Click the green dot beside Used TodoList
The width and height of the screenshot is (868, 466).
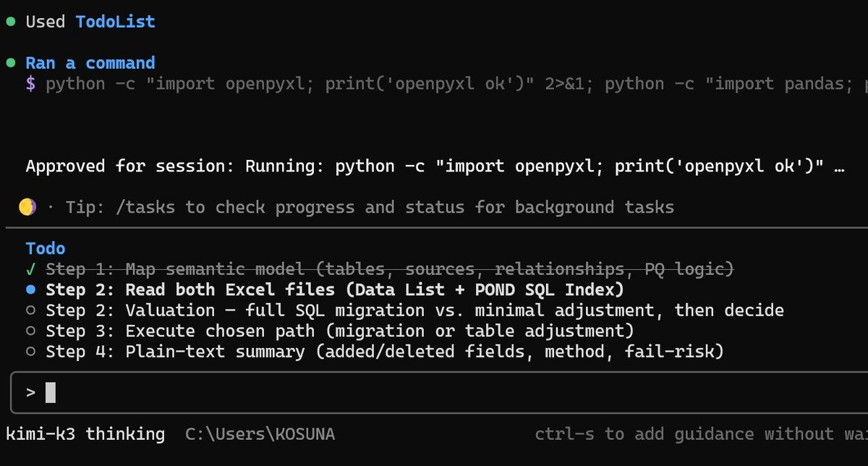pyautogui.click(x=10, y=22)
